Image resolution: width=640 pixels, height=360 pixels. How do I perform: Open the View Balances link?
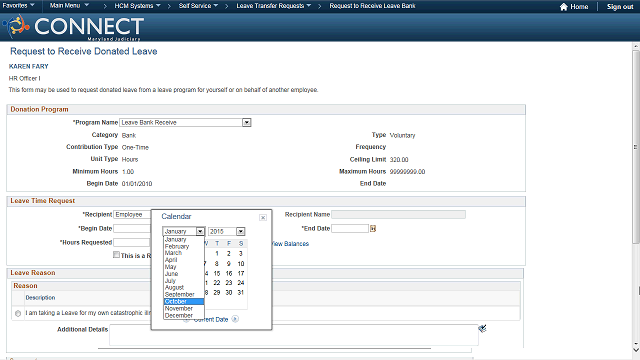(290, 244)
